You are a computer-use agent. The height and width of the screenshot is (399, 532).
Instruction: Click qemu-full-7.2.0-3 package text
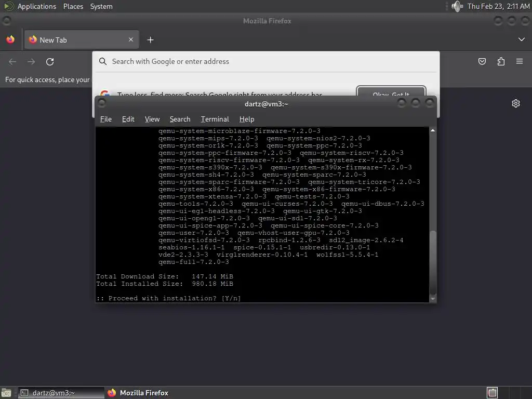[194, 262]
